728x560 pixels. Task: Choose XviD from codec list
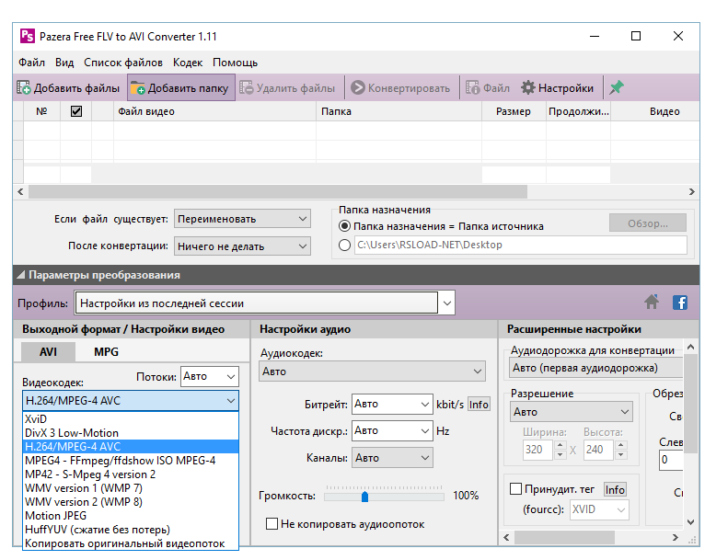coord(131,419)
